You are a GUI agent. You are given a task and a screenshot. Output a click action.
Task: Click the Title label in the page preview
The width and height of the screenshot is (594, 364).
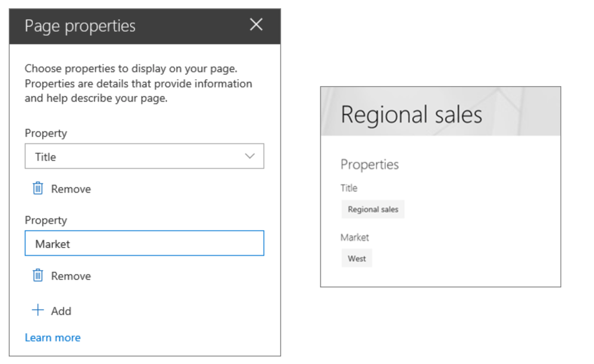pyautogui.click(x=349, y=188)
